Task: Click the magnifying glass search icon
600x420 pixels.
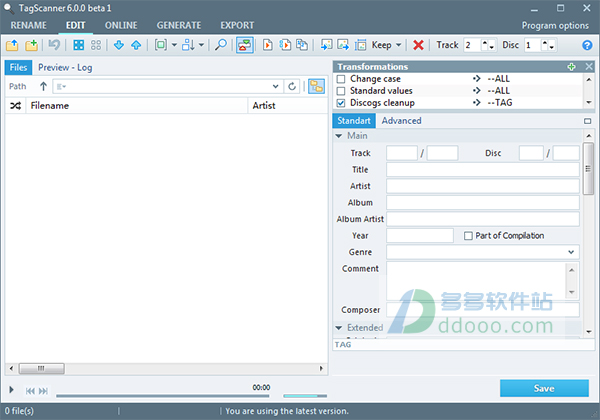Action: (x=220, y=45)
